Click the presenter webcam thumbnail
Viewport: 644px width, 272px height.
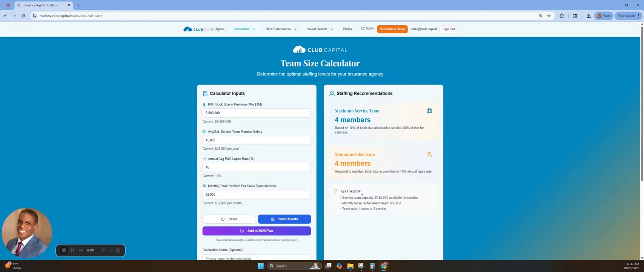point(27,233)
